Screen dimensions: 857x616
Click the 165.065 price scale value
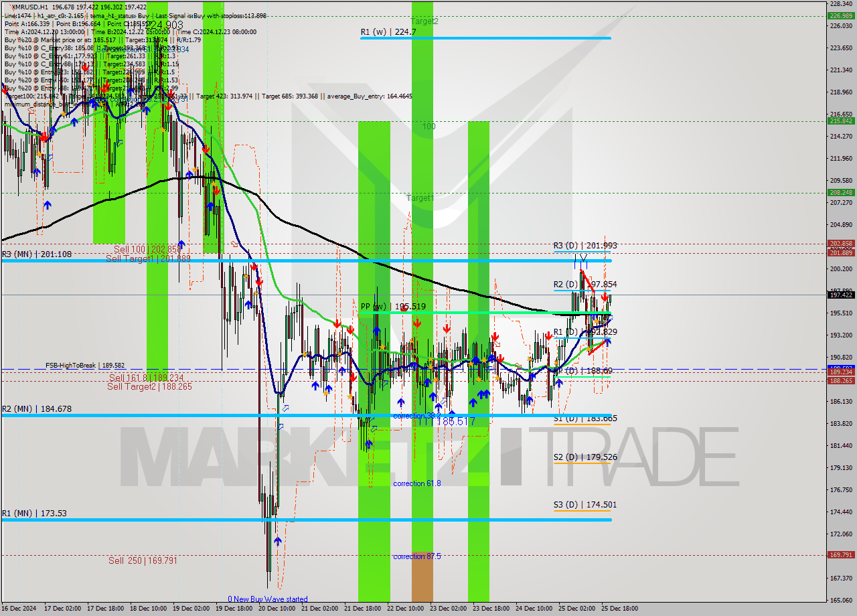[841, 600]
